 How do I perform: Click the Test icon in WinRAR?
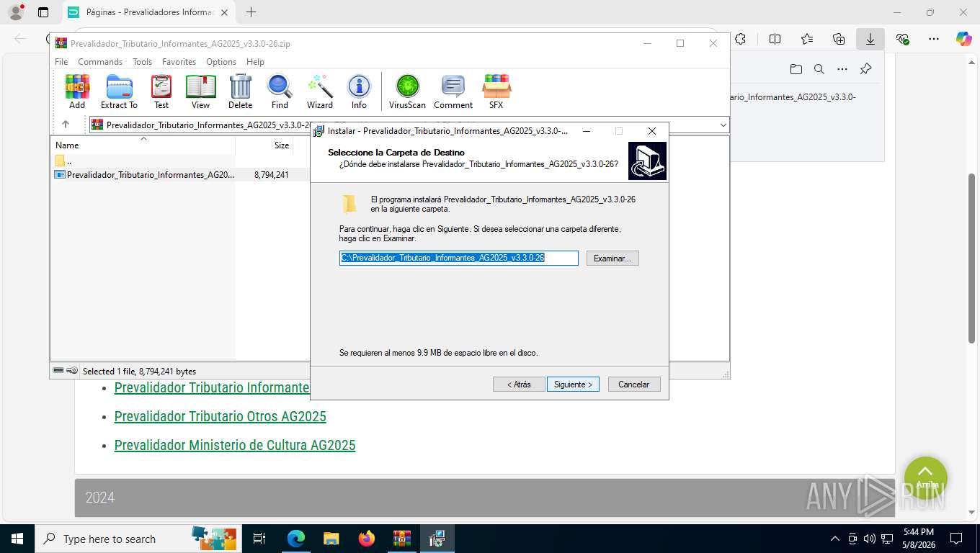[x=161, y=91]
